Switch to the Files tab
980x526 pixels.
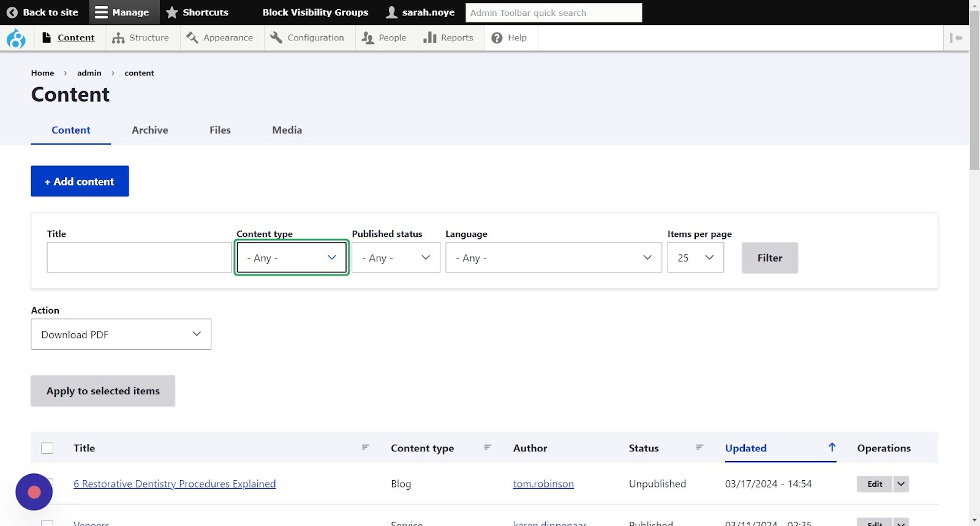220,130
